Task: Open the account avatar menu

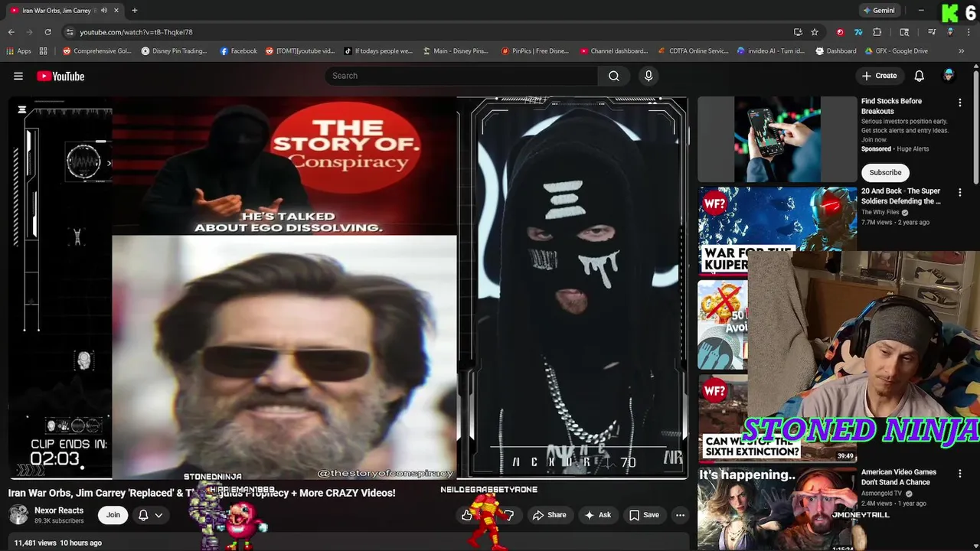Action: (949, 75)
